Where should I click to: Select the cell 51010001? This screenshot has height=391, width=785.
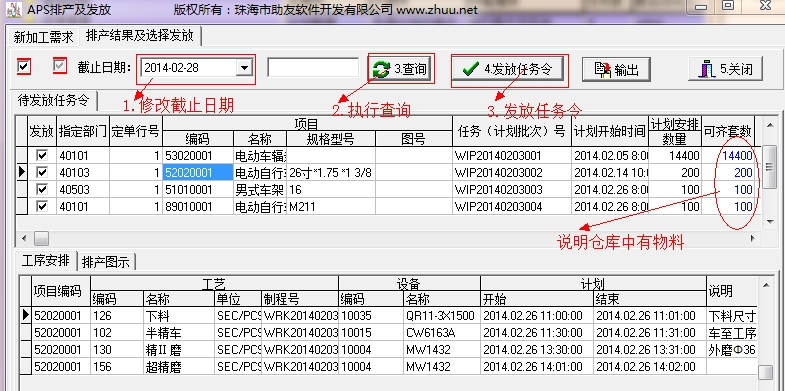[198, 190]
